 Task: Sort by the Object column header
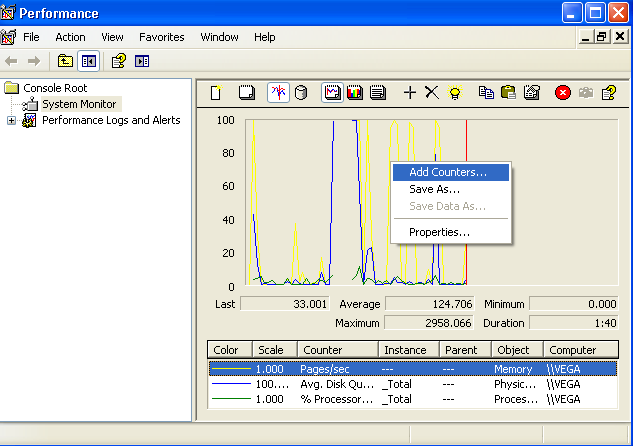(x=517, y=350)
